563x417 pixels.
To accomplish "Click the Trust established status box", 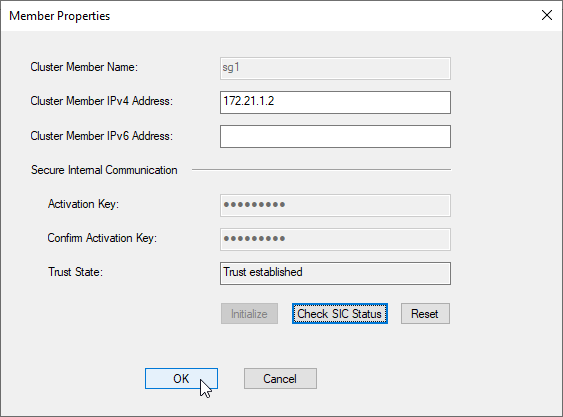I will pyautogui.click(x=335, y=273).
